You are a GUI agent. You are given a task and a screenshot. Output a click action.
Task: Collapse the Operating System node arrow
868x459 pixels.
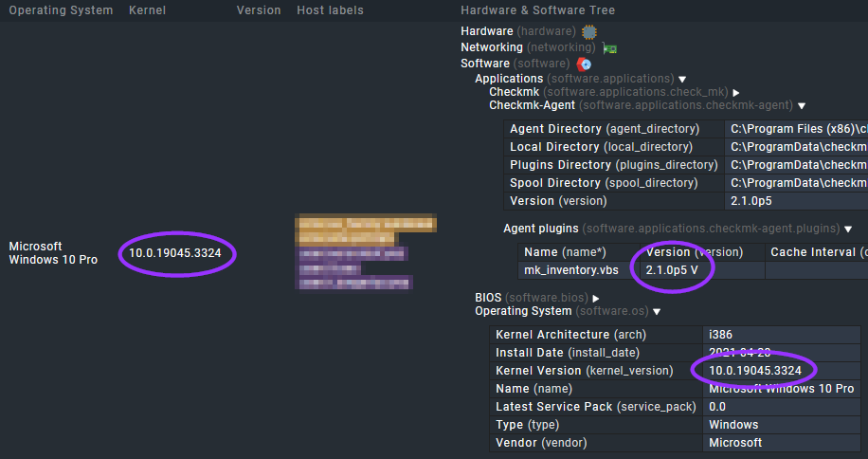(657, 312)
